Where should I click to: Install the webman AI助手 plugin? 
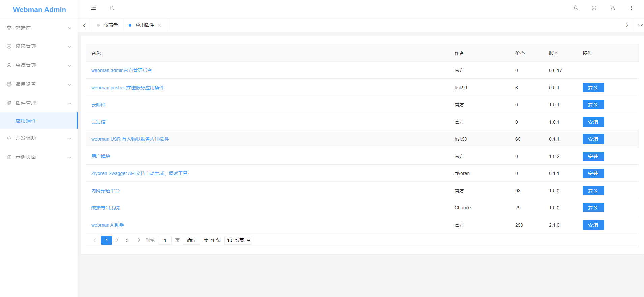pos(593,225)
